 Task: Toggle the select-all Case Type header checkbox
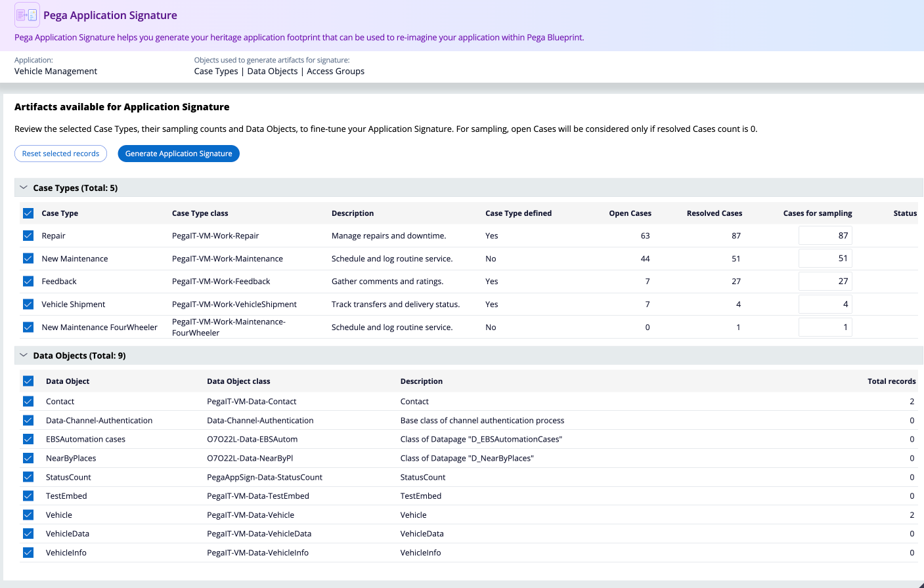click(x=28, y=213)
